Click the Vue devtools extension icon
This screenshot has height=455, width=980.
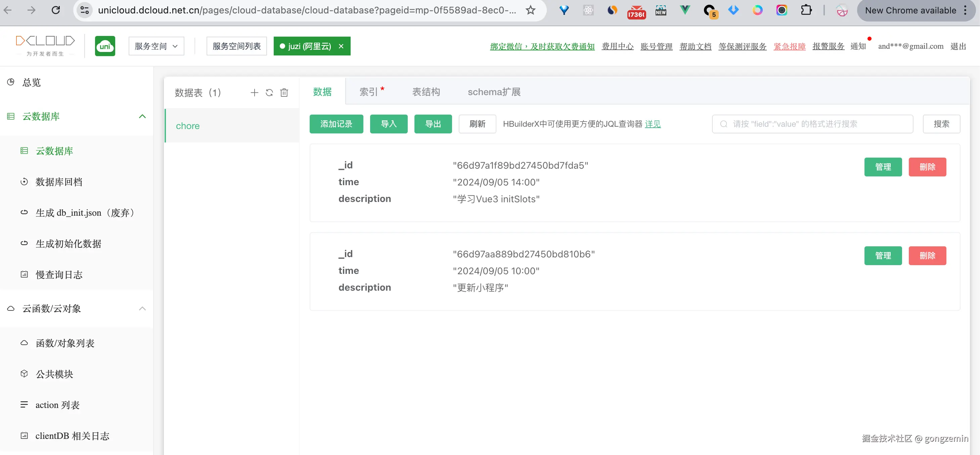[685, 10]
